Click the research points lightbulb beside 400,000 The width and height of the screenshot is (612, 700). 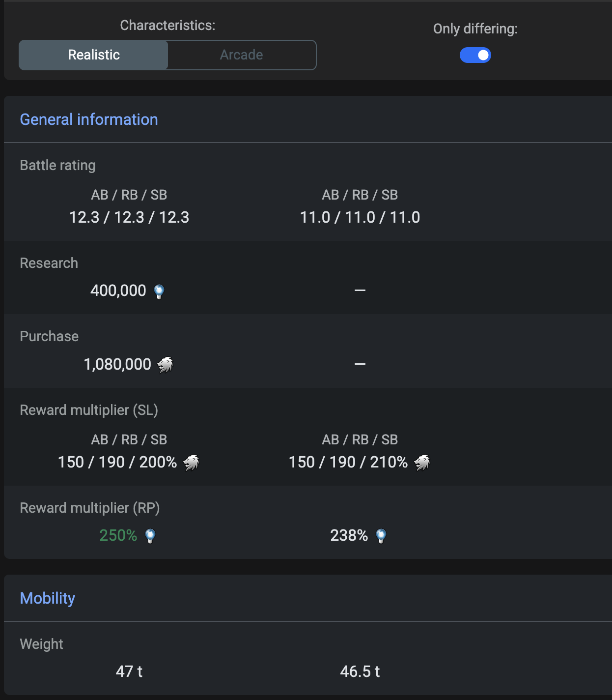coord(159,292)
